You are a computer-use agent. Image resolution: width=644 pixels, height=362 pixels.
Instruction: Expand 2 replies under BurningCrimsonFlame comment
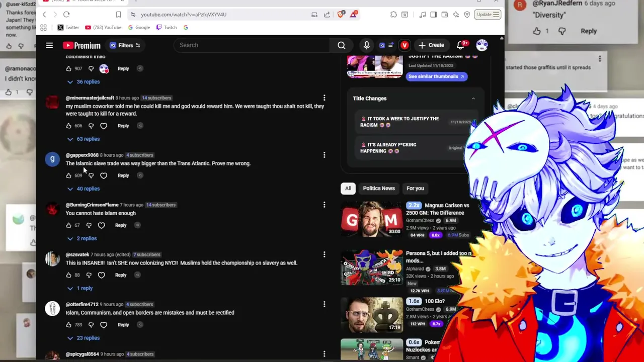coord(82,238)
